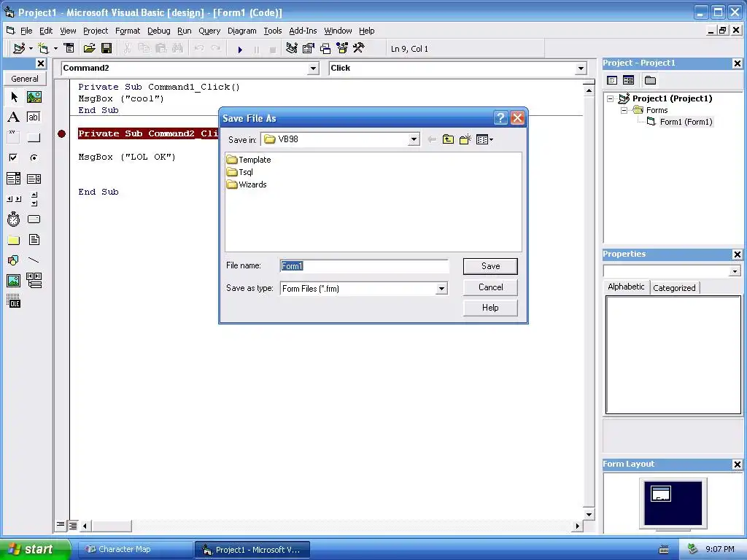Select the ComboBox control tool
The width and height of the screenshot is (747, 560).
[14, 179]
